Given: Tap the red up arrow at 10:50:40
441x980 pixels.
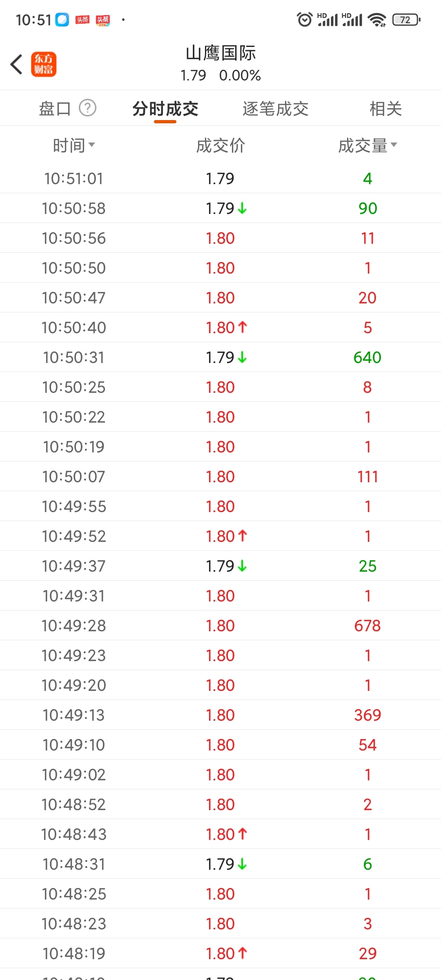Looking at the screenshot, I should pyautogui.click(x=243, y=327).
